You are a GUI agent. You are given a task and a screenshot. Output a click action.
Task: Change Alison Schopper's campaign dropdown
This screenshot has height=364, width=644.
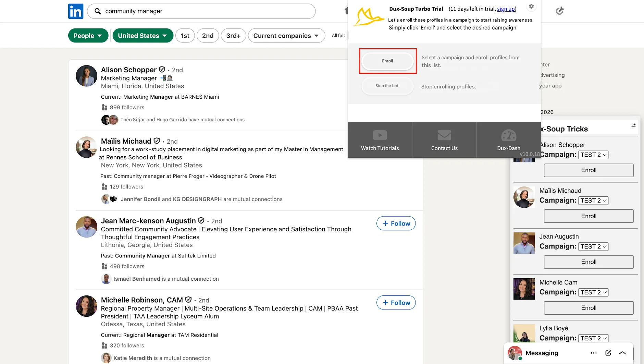pyautogui.click(x=593, y=155)
